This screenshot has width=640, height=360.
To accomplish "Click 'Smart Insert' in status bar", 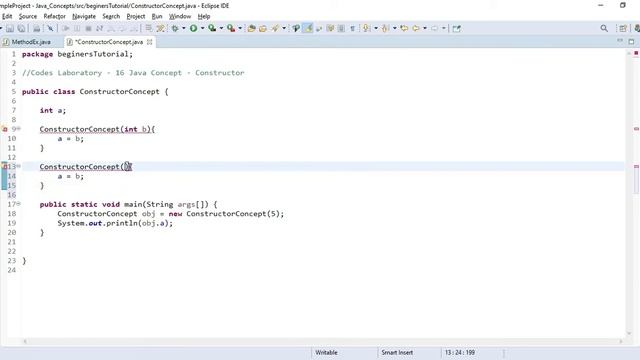I will (397, 352).
